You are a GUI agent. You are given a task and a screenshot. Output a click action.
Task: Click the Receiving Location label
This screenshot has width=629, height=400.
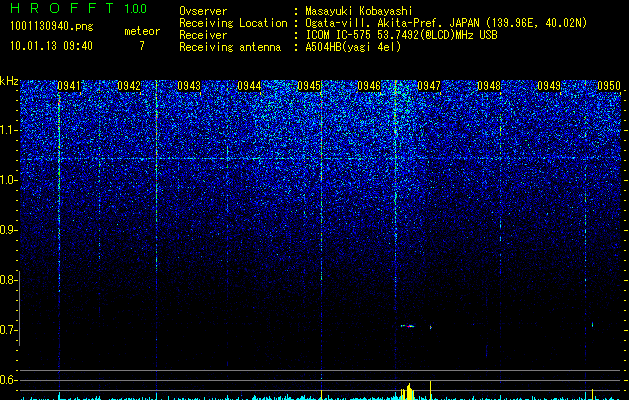coord(233,23)
